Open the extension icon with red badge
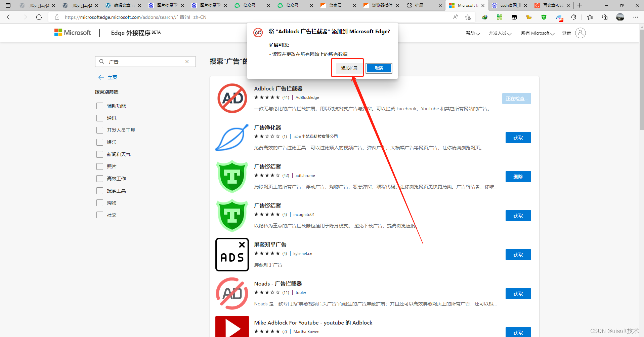The width and height of the screenshot is (644, 337). (x=559, y=17)
